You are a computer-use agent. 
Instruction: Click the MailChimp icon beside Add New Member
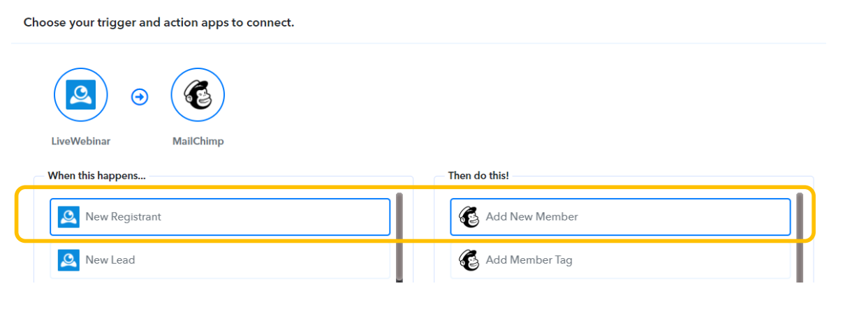(x=469, y=217)
